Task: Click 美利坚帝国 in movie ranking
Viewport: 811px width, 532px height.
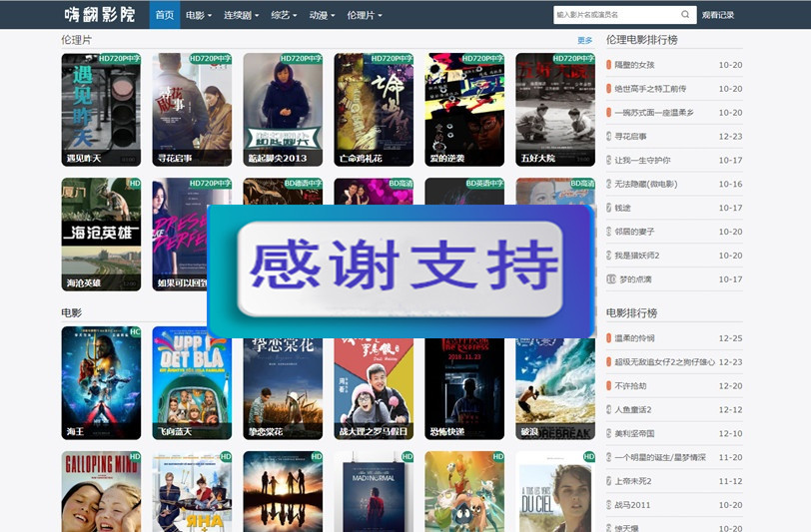Action: tap(634, 433)
